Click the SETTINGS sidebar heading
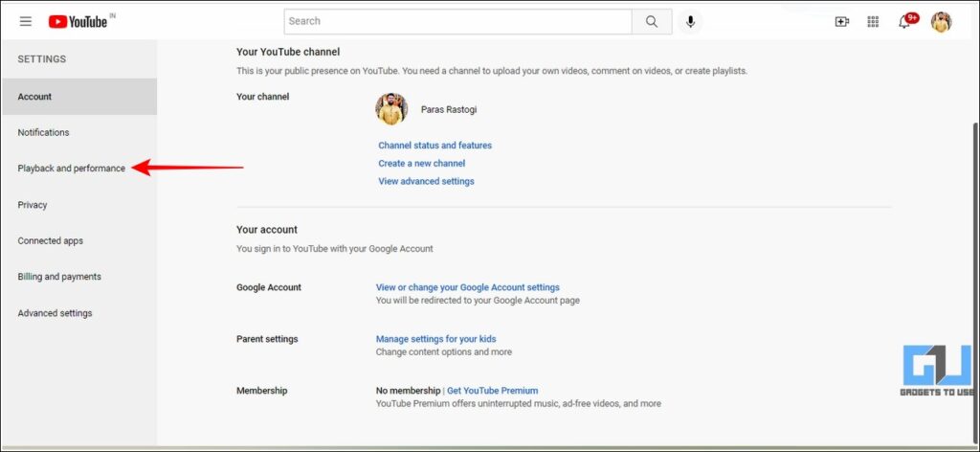Screen dimensions: 980x452 (x=42, y=59)
